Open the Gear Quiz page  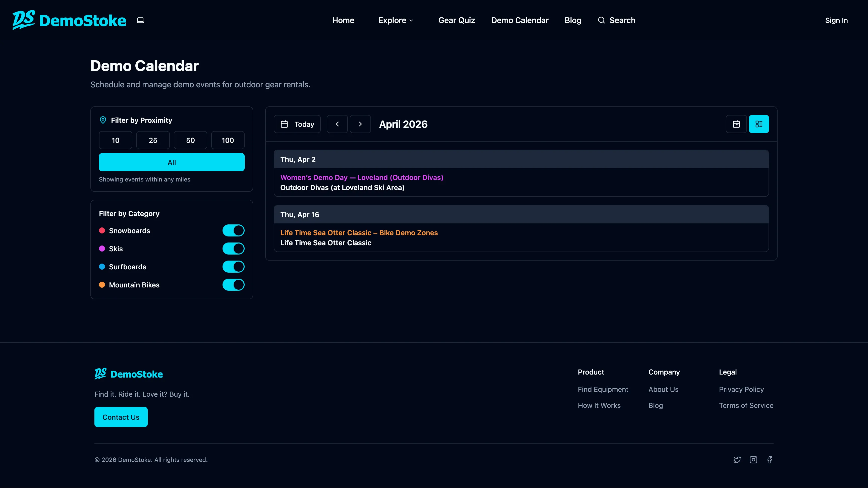(x=456, y=20)
